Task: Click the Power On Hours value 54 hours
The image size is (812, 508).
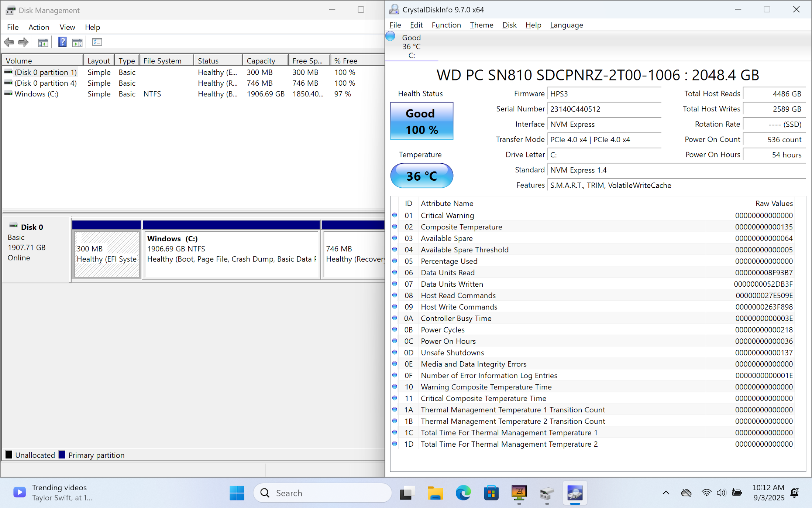Action: (x=774, y=155)
